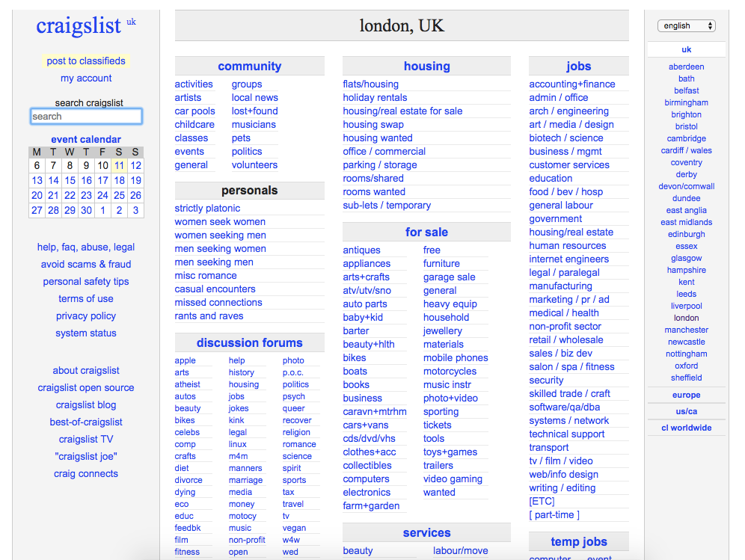Image resolution: width=745 pixels, height=560 pixels.
Task: Open mobile phones for sale
Action: 456,357
